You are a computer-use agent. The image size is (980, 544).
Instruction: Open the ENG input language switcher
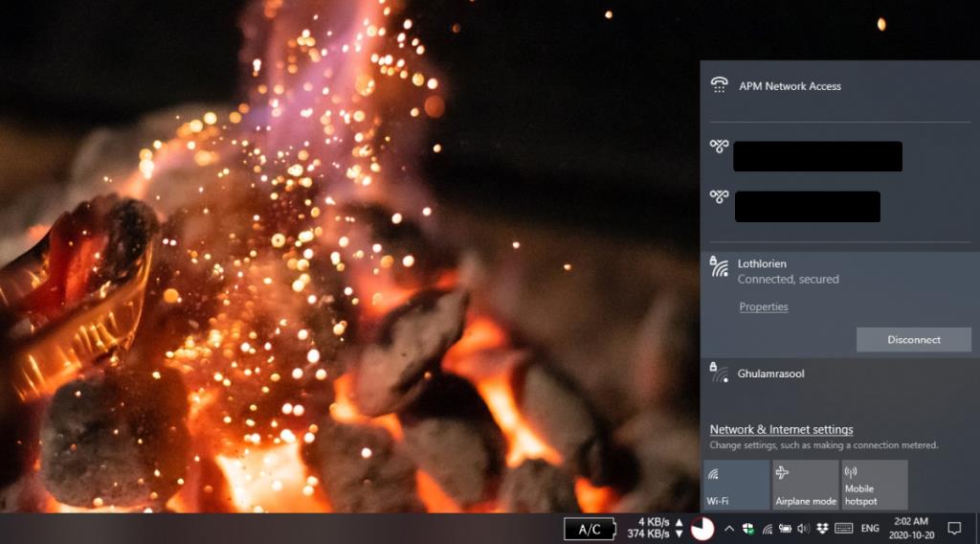(870, 529)
